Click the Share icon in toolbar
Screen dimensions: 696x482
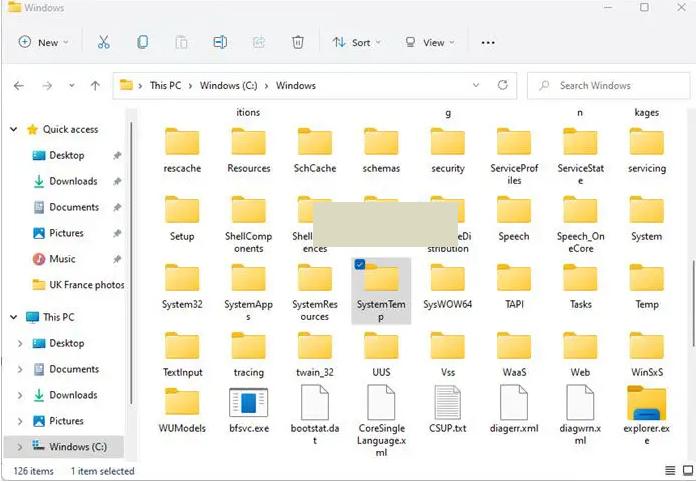(259, 42)
